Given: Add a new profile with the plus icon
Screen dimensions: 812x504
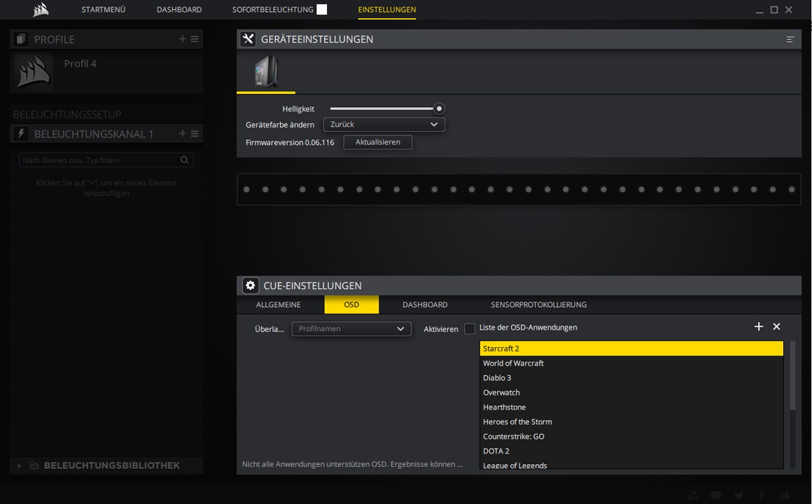Looking at the screenshot, I should tap(182, 38).
